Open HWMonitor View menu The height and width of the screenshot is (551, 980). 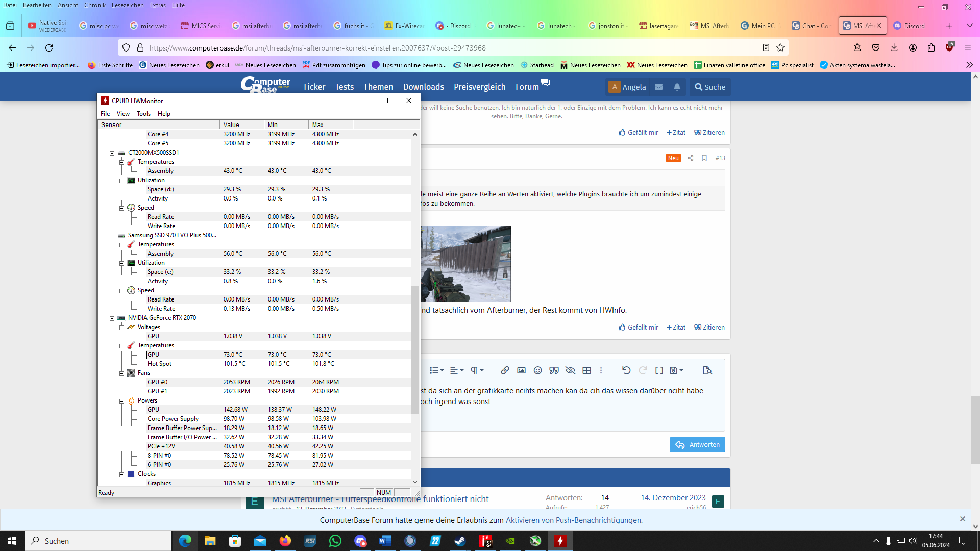[x=123, y=114]
